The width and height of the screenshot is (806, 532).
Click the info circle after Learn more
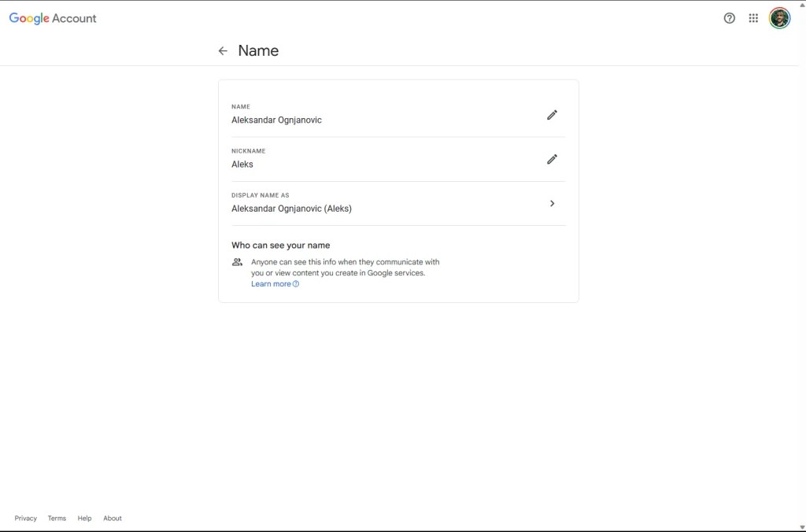[x=294, y=283]
